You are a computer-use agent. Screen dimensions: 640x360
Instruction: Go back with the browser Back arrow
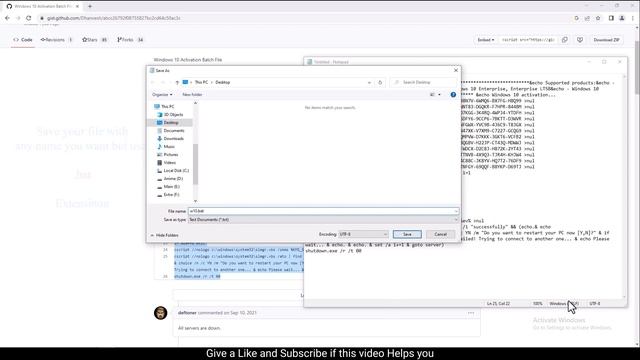[7, 18]
